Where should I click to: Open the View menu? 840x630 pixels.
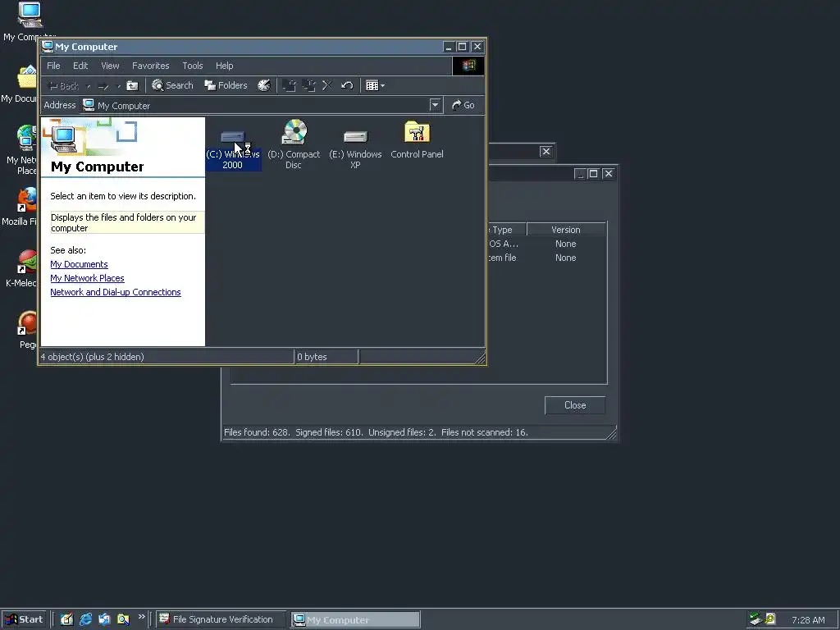pos(110,66)
